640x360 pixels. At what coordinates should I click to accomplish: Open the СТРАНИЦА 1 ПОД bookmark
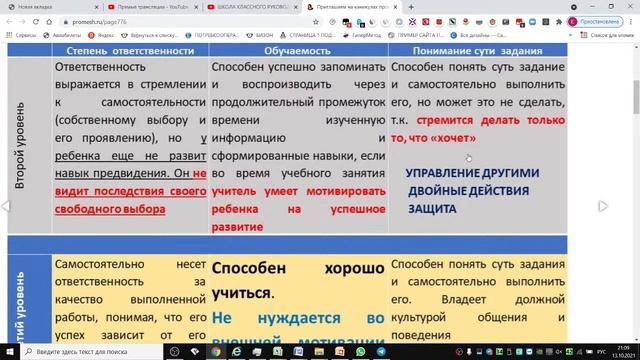pyautogui.click(x=308, y=36)
